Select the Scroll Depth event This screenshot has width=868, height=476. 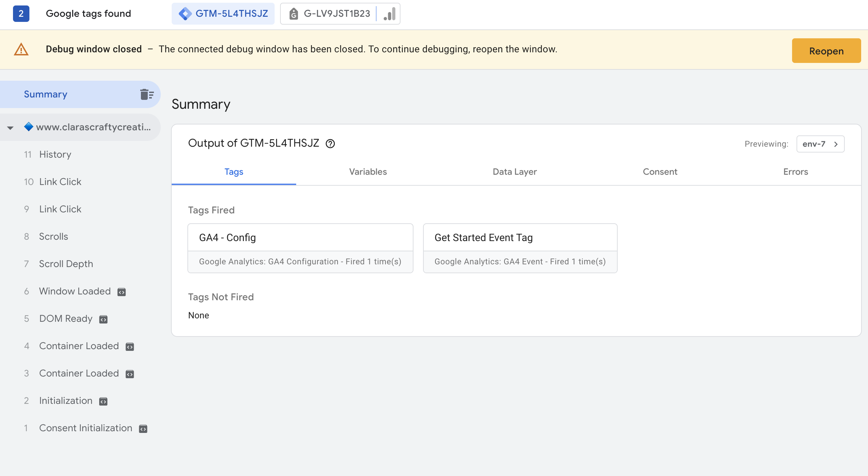coord(66,264)
